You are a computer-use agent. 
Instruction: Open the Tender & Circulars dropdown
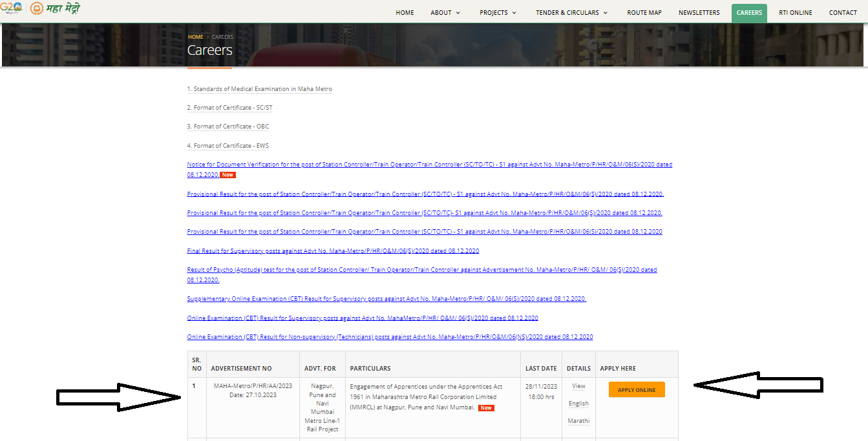point(571,13)
